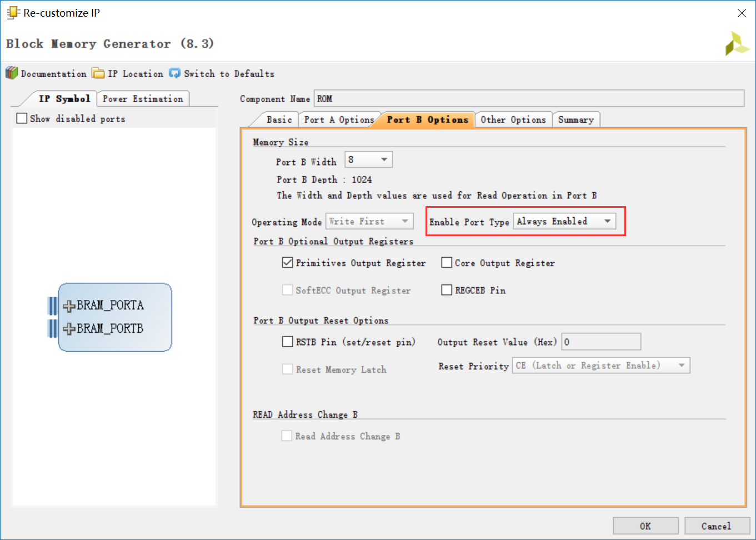Screen dimensions: 756x540
Task: Click the Port B Depth value 1024
Action: [x=362, y=179]
